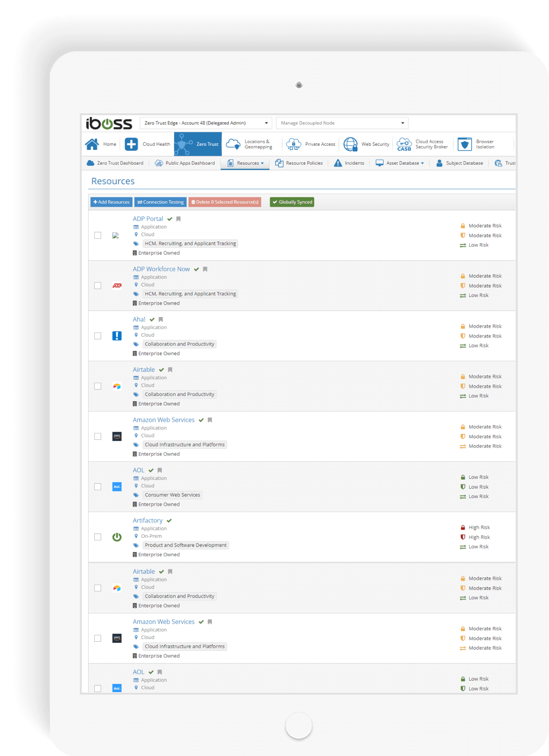
Task: Open Public Apps Dashboard tab
Action: (185, 163)
